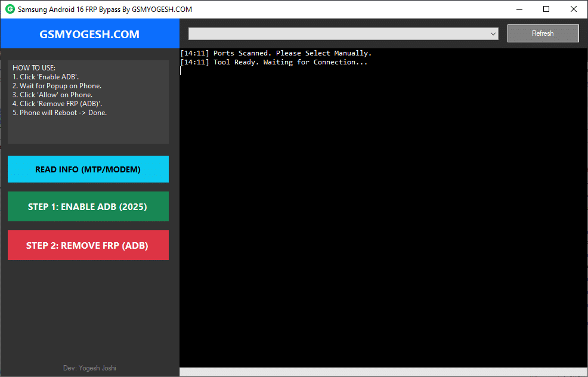Click the Refresh ports button
This screenshot has height=377, width=588.
pyautogui.click(x=543, y=33)
